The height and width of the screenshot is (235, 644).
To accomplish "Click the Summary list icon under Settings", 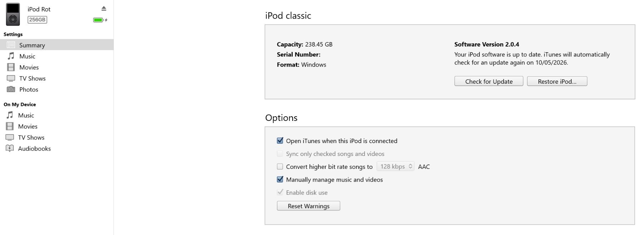I will (11, 45).
